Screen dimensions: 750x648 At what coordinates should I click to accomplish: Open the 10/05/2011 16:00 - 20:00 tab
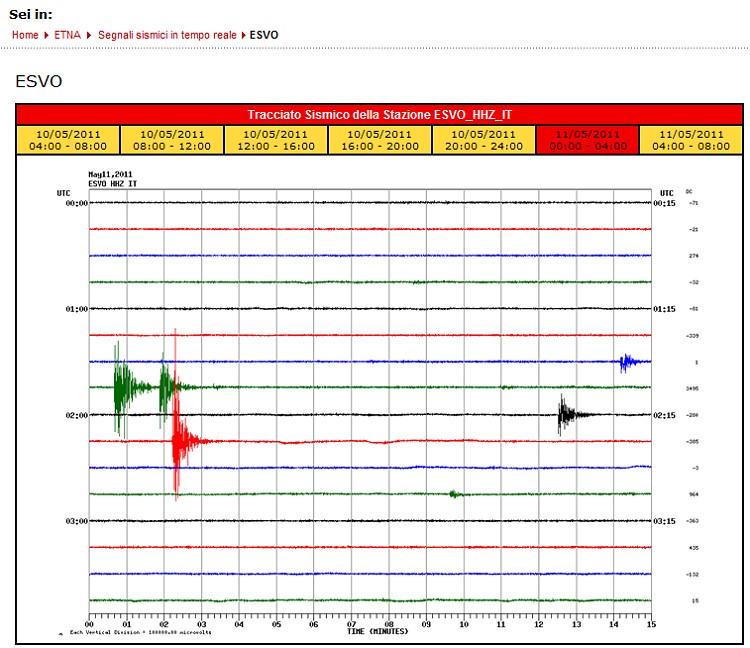(380, 140)
